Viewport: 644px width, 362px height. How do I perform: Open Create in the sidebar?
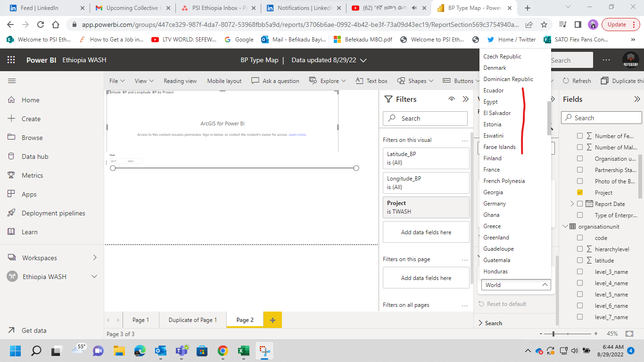click(31, 119)
